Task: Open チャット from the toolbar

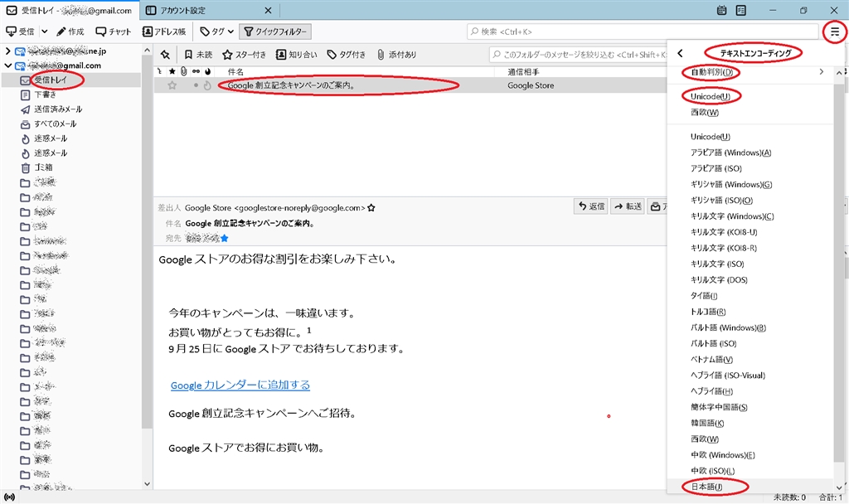Action: 113,31
